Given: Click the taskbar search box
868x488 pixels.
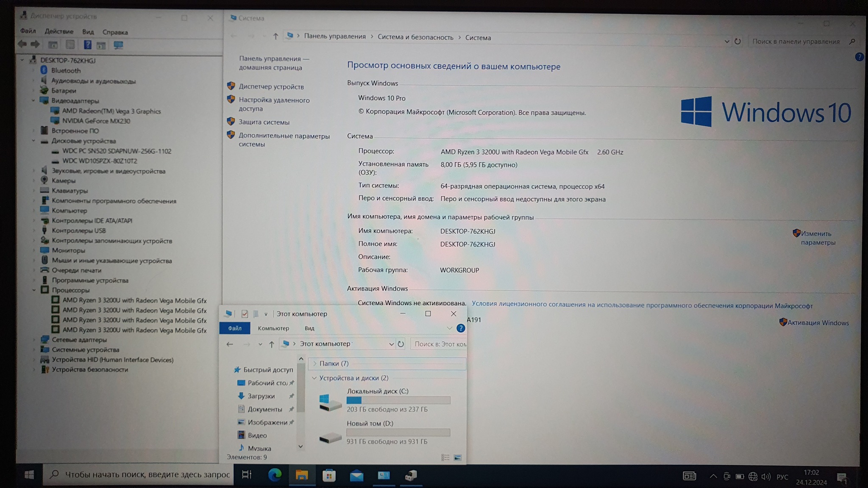Looking at the screenshot, I should (140, 474).
